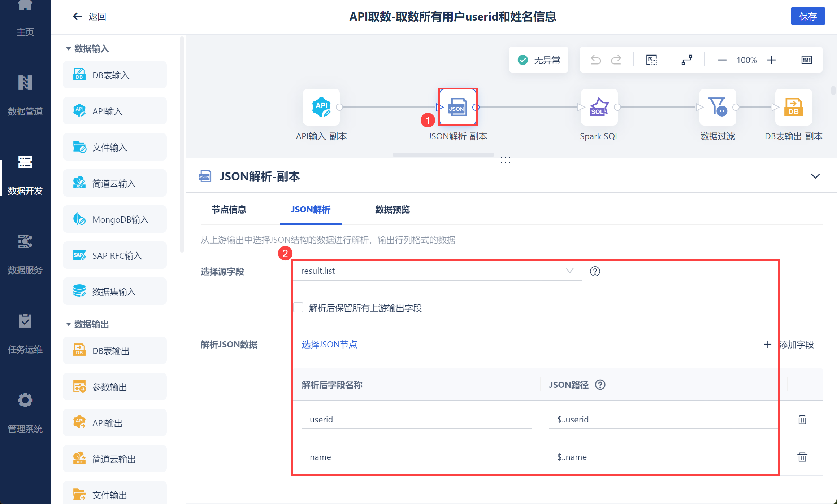The width and height of the screenshot is (837, 504).
Task: Click the 选择JSON节点 link
Action: [329, 345]
